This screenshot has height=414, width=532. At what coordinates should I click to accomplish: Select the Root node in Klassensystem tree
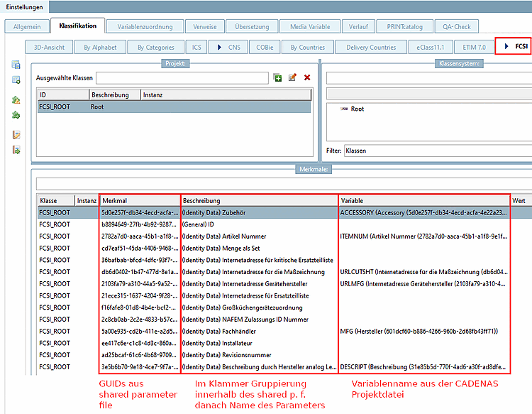tap(358, 109)
